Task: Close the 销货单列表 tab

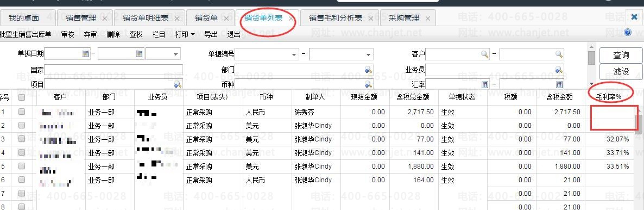Action: (291, 18)
